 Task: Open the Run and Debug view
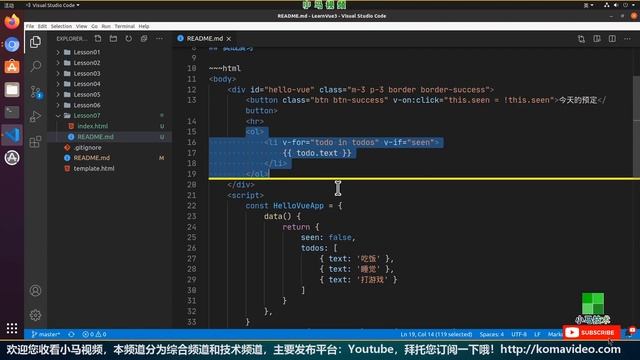(36, 117)
